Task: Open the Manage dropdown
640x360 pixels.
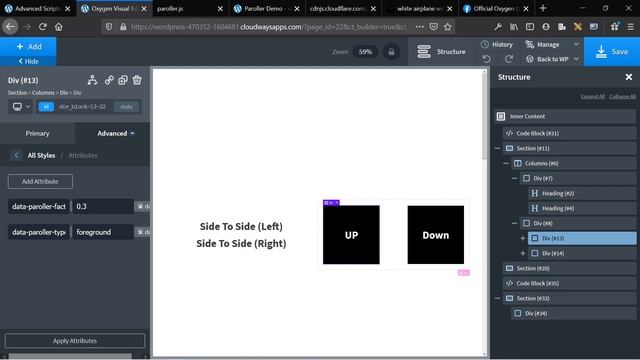Action: 552,44
